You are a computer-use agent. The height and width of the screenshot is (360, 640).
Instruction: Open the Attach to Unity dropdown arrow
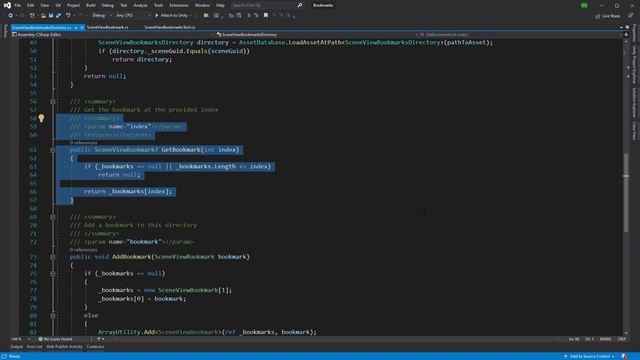click(191, 16)
